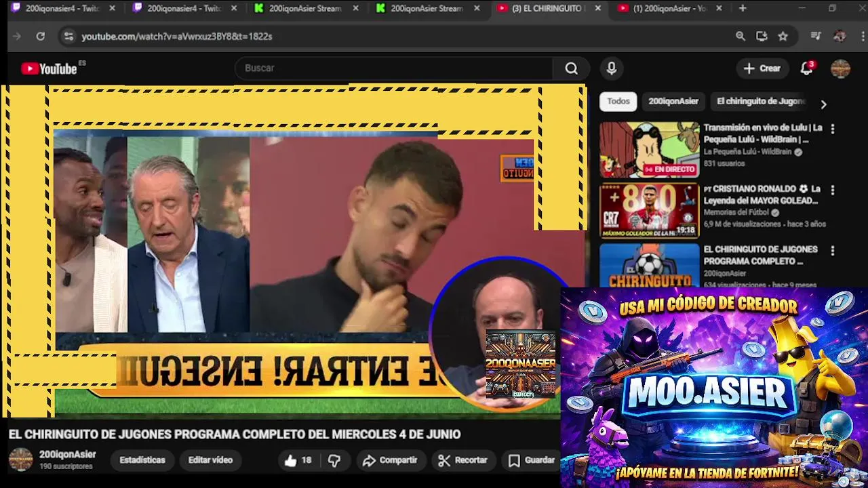The image size is (868, 488).
Task: Close the second Twitch tab
Action: pos(233,9)
